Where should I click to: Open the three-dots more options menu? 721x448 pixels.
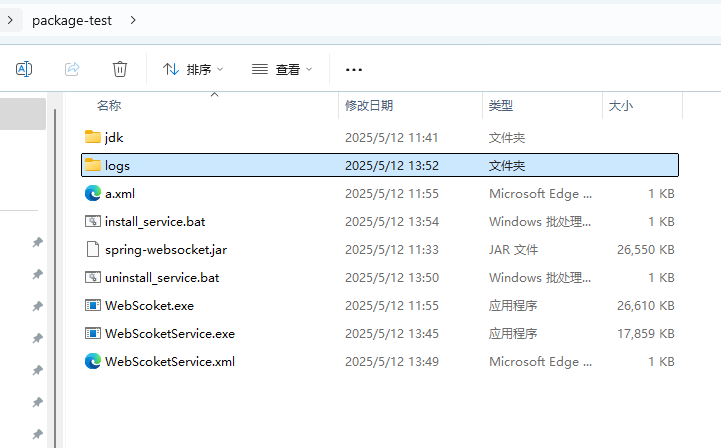pos(354,70)
